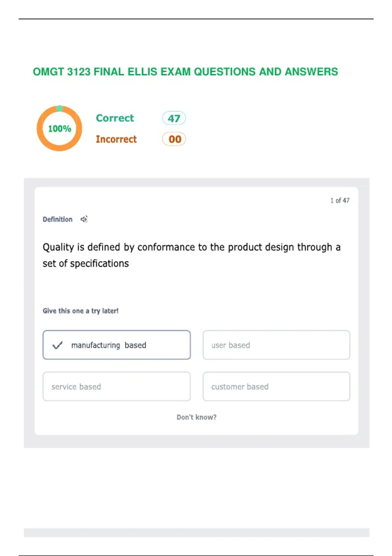Click the 1 of 47 counter
This screenshot has height=556, width=392.
point(340,200)
